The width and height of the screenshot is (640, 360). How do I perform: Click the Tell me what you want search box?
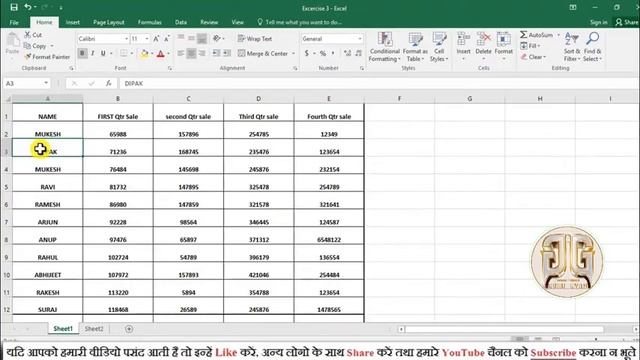click(300, 22)
